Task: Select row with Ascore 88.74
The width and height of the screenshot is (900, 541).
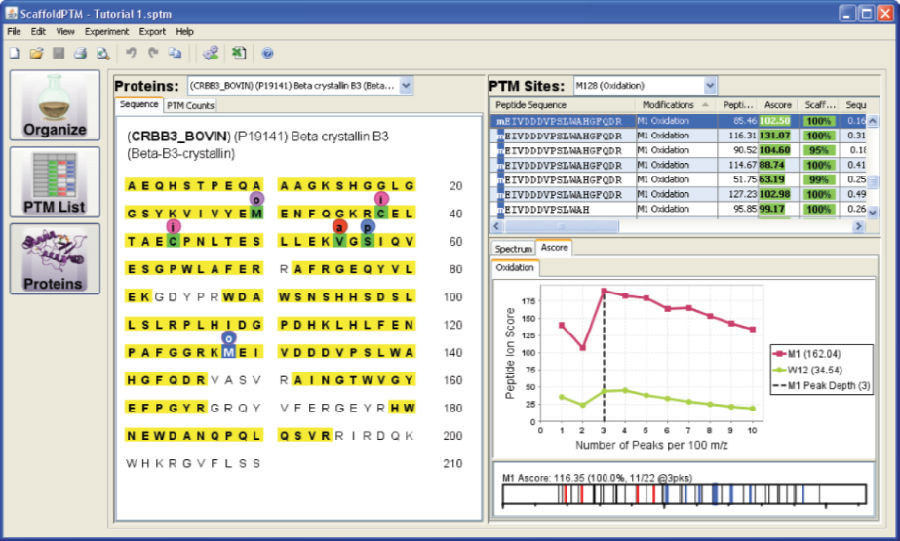Action: (678, 165)
